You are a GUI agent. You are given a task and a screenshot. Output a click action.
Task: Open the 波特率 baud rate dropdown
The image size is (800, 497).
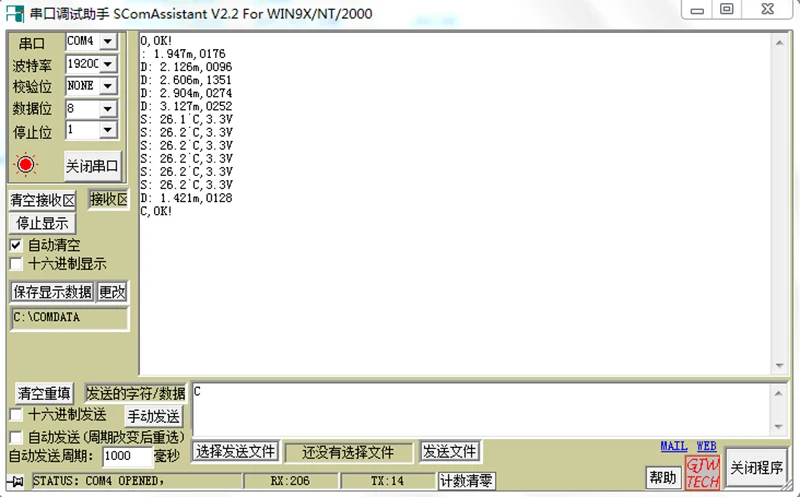[x=108, y=64]
